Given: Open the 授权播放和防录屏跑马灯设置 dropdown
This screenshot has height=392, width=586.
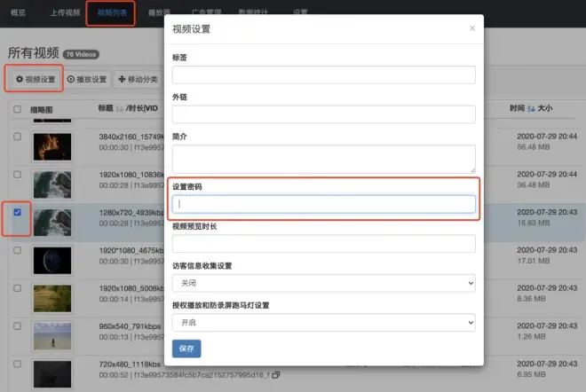Looking at the screenshot, I should 324,322.
